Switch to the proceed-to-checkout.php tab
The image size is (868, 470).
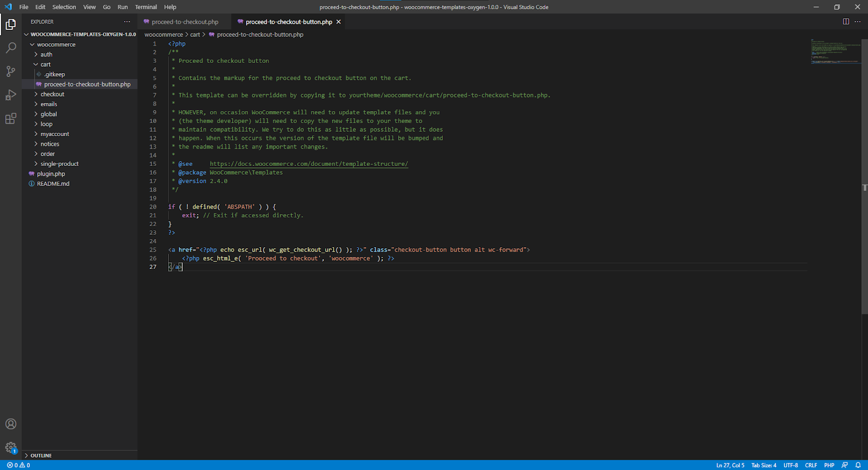[x=184, y=22]
